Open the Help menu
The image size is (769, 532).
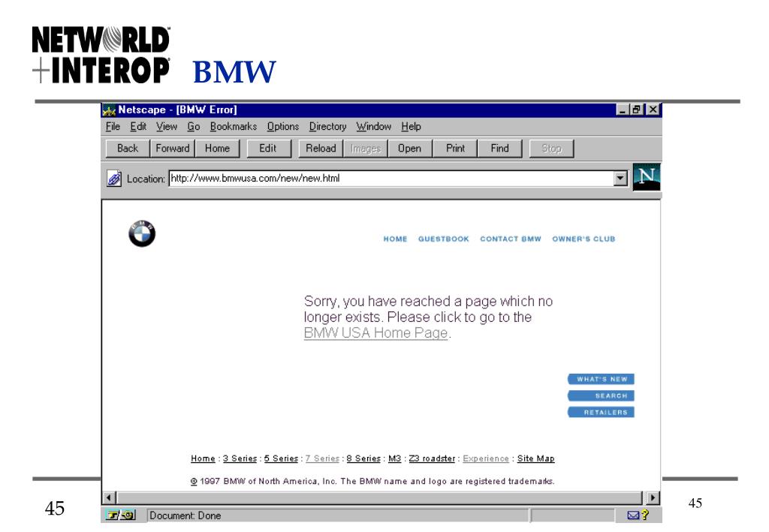pos(411,126)
